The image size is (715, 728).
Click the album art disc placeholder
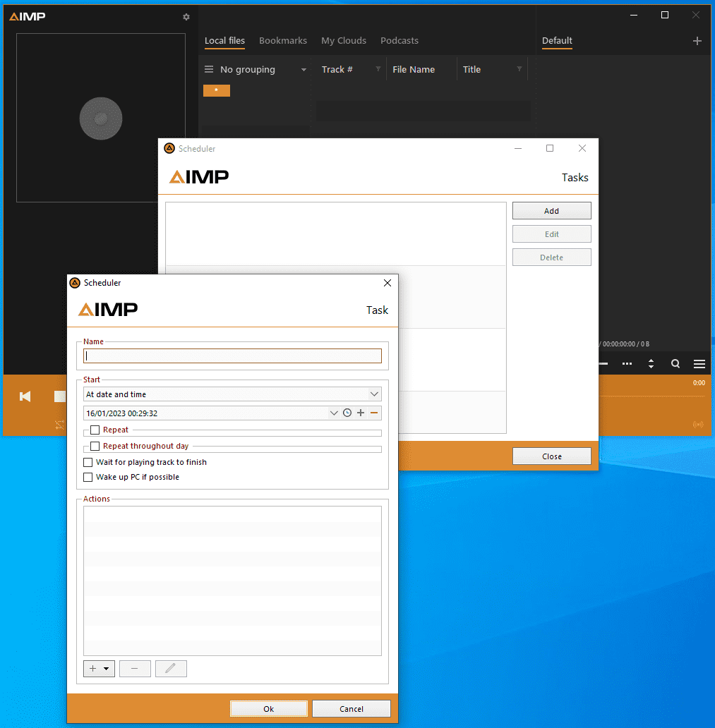point(101,119)
